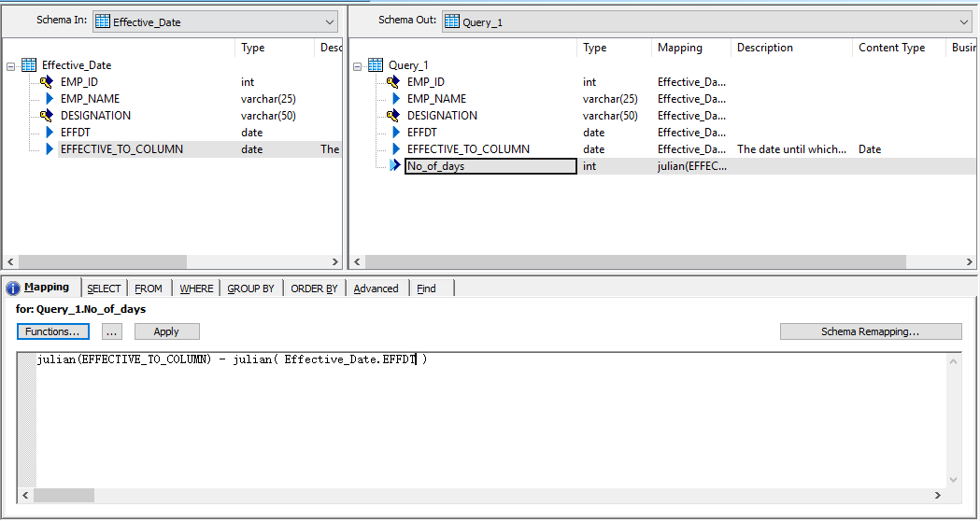Click the Type header in Schema In
Viewport: 980px width, 521px height.
(x=275, y=48)
